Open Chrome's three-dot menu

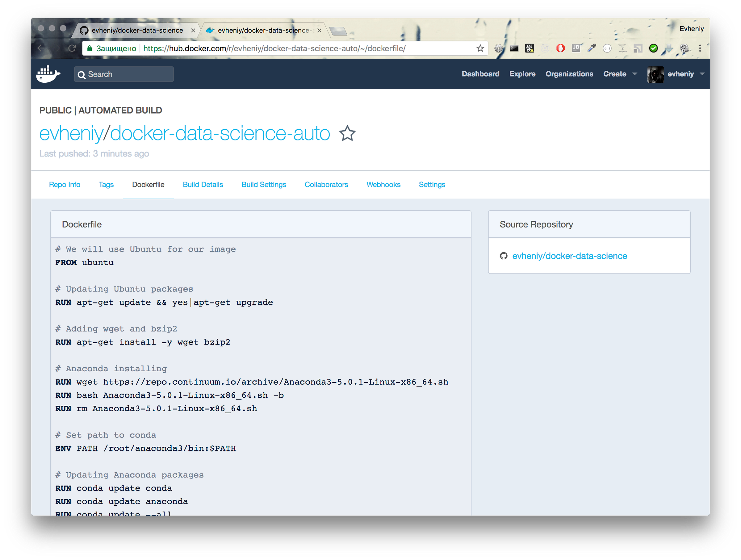[700, 48]
